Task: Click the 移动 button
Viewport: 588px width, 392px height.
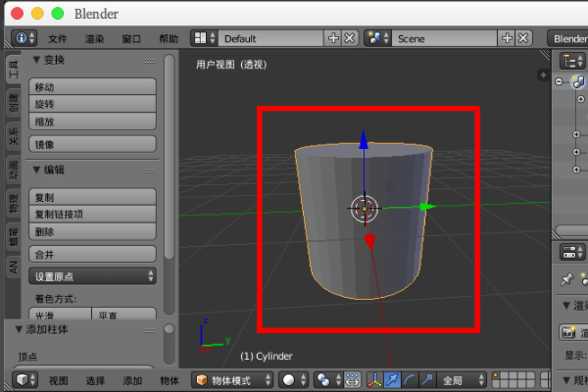Action: [92, 86]
